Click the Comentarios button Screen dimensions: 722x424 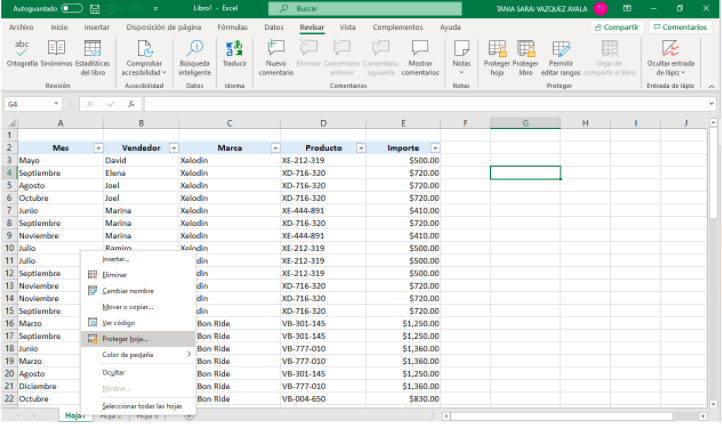pos(680,27)
